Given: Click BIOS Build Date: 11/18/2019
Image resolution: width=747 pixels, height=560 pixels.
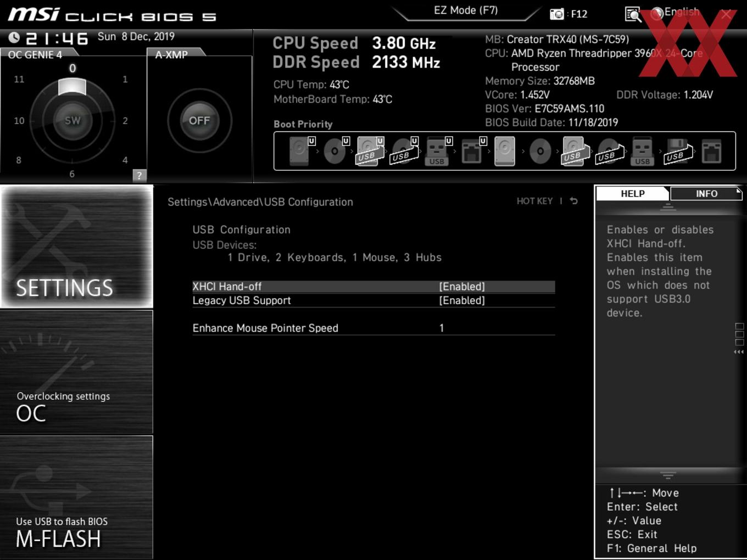Looking at the screenshot, I should tap(551, 122).
